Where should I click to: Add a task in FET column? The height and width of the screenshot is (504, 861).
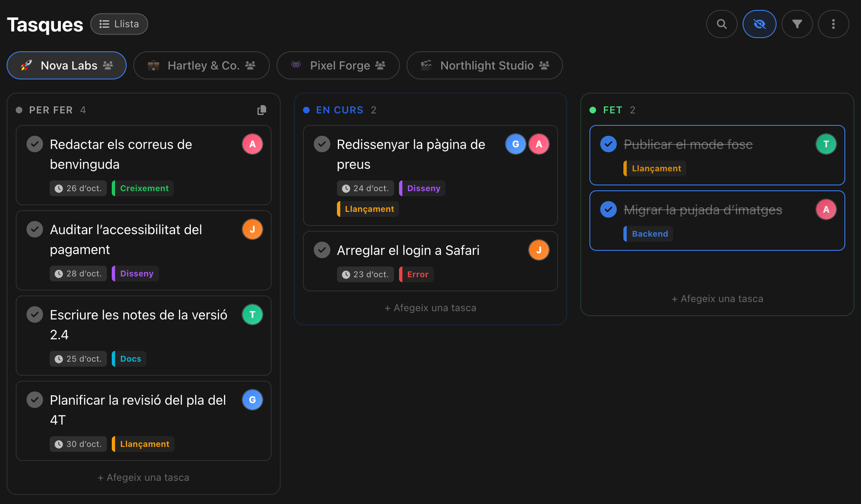tap(717, 299)
